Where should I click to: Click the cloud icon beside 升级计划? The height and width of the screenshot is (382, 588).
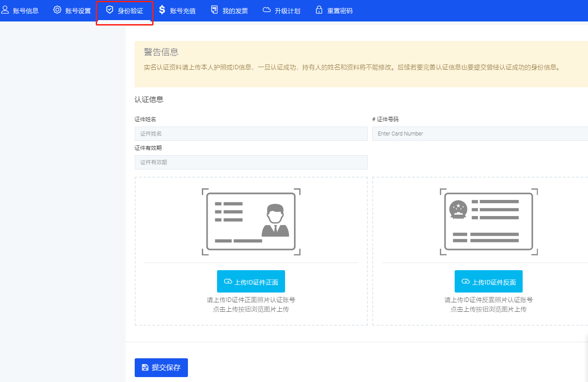[x=267, y=10]
